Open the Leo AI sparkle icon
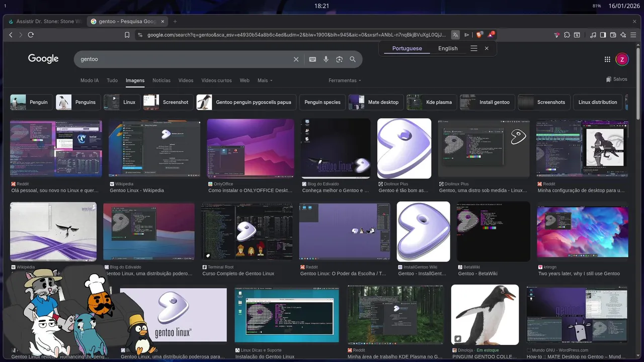 coord(623,35)
